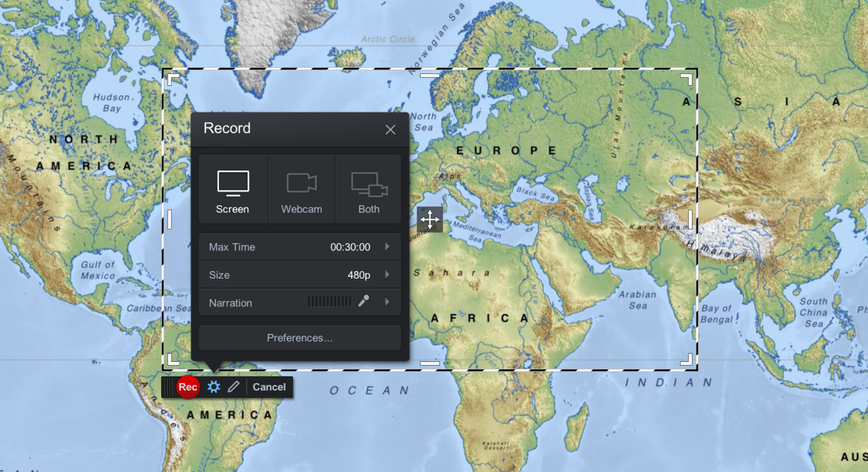Click the toolbar grip handle left of Rec
This screenshot has height=472, width=868.
(x=168, y=387)
